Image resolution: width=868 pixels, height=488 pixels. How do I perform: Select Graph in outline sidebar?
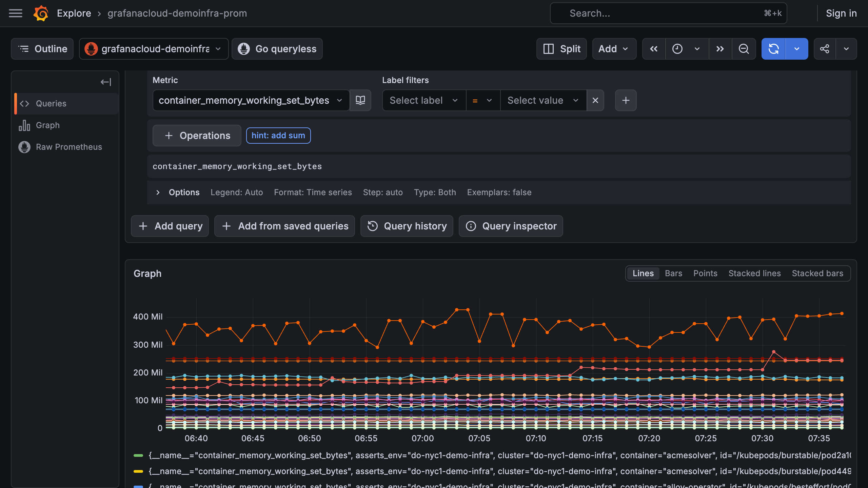pyautogui.click(x=48, y=125)
